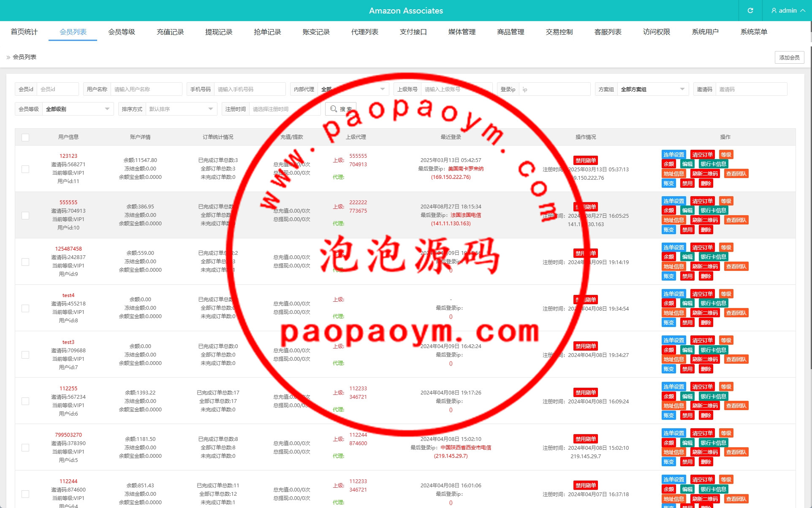Screen dimensions: 812x508
Task: Check the row checkbox for user test3
Action: (25, 355)
